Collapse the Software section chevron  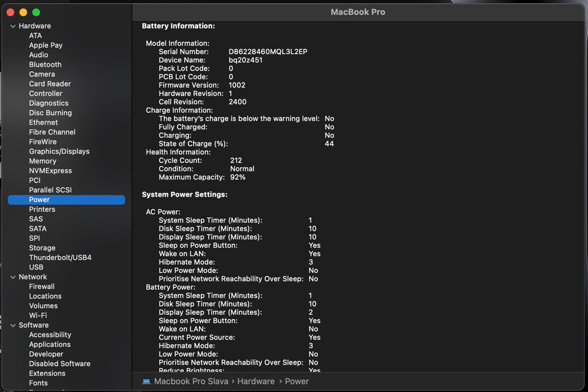click(13, 325)
